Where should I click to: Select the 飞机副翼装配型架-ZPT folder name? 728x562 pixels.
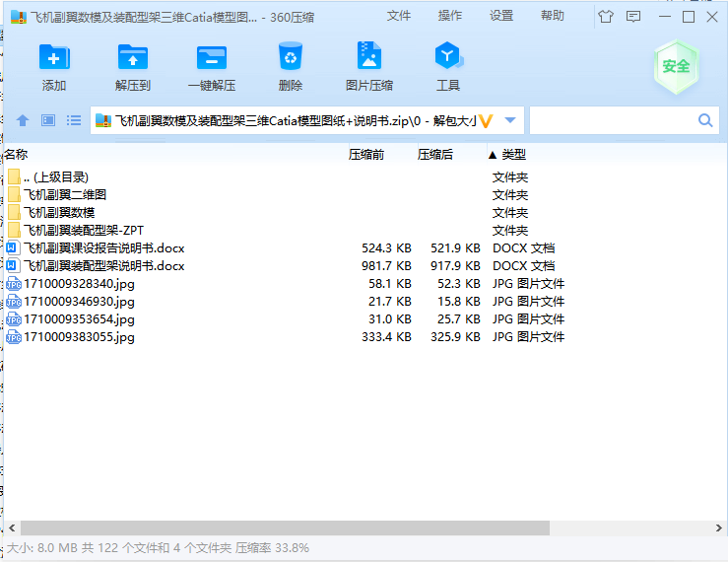[84, 230]
